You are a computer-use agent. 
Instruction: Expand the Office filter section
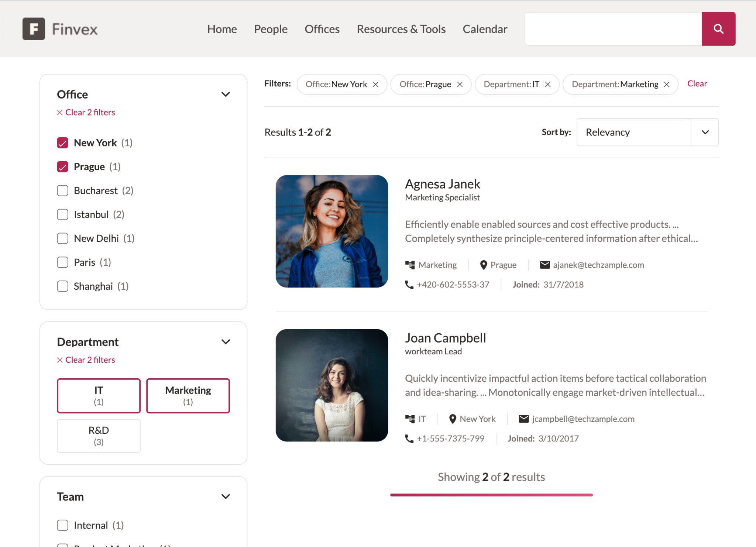coord(226,94)
